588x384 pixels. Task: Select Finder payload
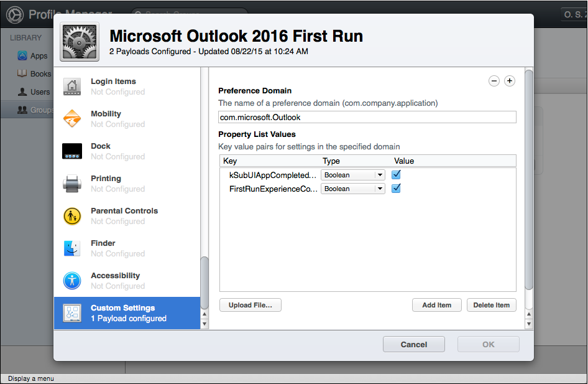[127, 248]
